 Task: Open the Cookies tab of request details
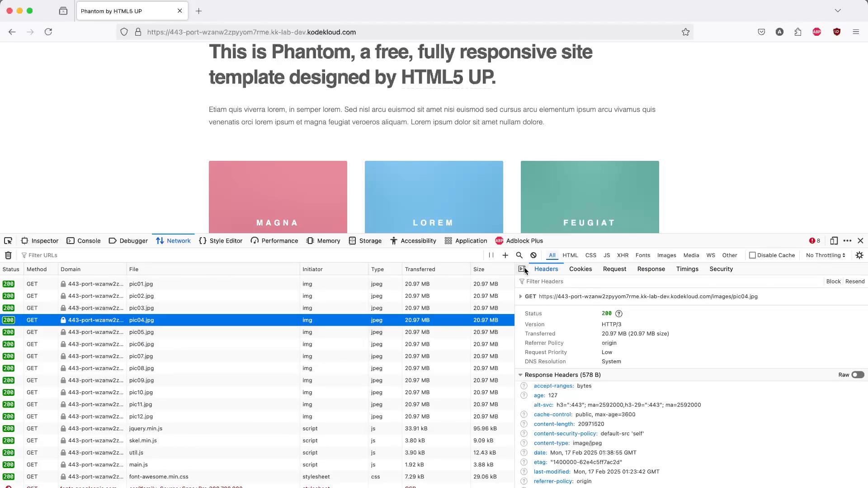580,269
